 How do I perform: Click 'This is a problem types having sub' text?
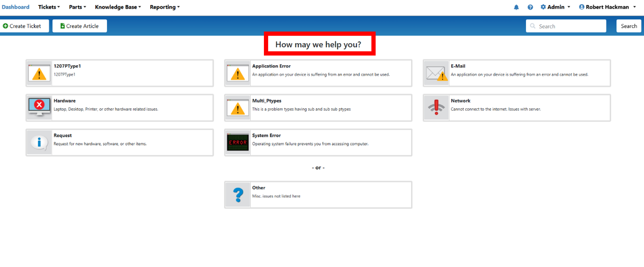tap(301, 109)
